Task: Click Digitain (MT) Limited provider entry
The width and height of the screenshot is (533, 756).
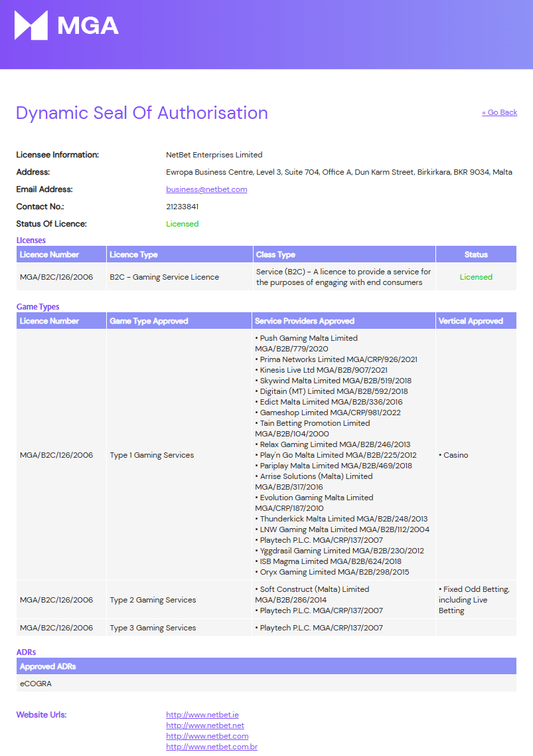Action: coord(332,391)
